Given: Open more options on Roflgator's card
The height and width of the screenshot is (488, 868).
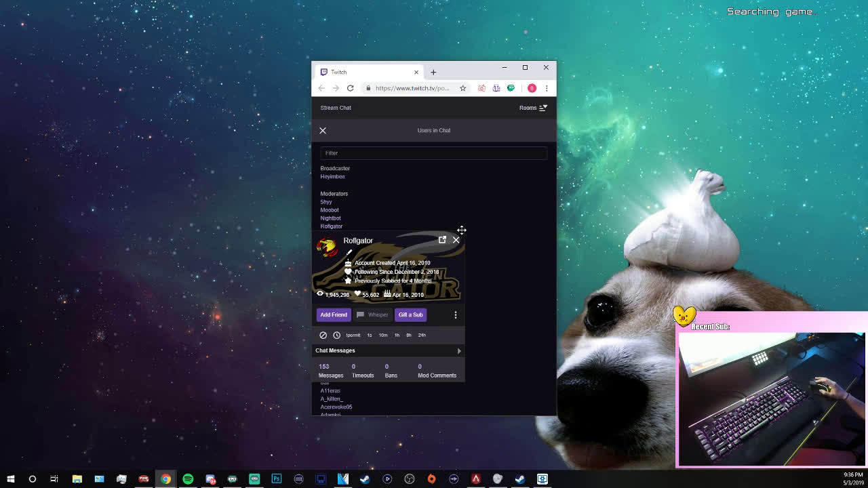Looking at the screenshot, I should click(x=456, y=314).
